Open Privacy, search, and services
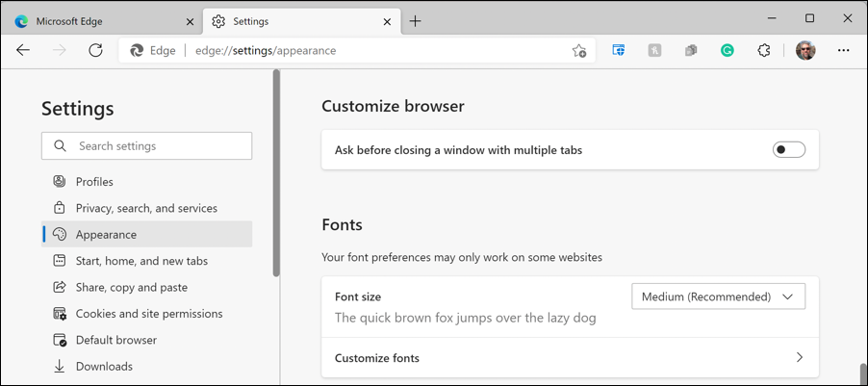The height and width of the screenshot is (386, 868). [x=146, y=208]
